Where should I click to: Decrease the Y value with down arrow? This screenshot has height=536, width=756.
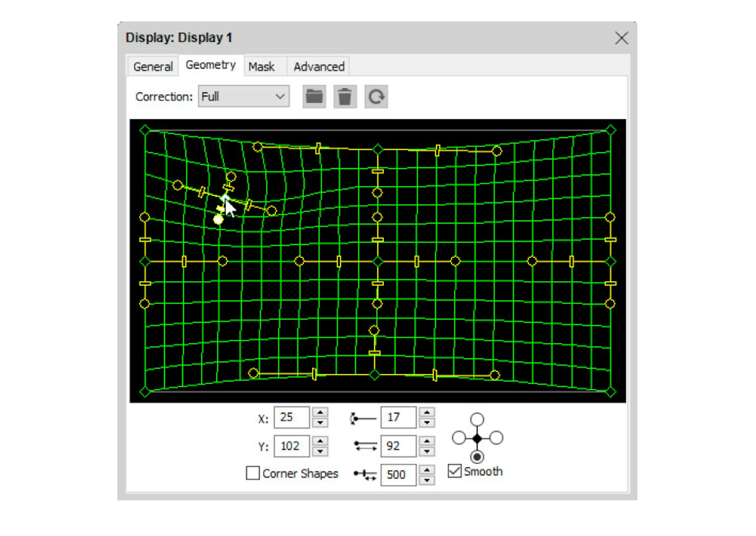[320, 451]
